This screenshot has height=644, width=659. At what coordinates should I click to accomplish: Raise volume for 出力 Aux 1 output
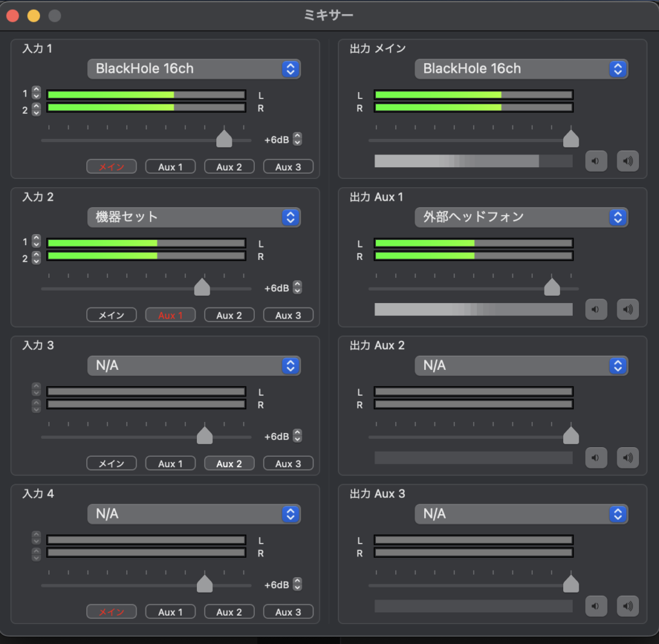pos(627,309)
